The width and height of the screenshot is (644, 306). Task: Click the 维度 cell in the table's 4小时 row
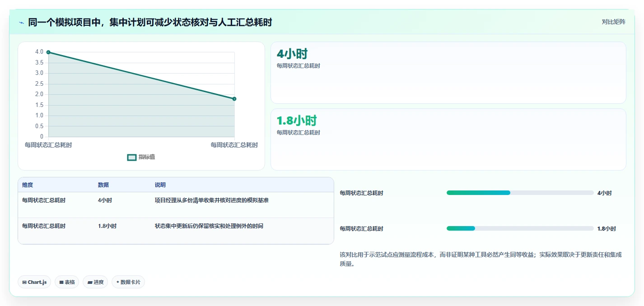coord(44,200)
